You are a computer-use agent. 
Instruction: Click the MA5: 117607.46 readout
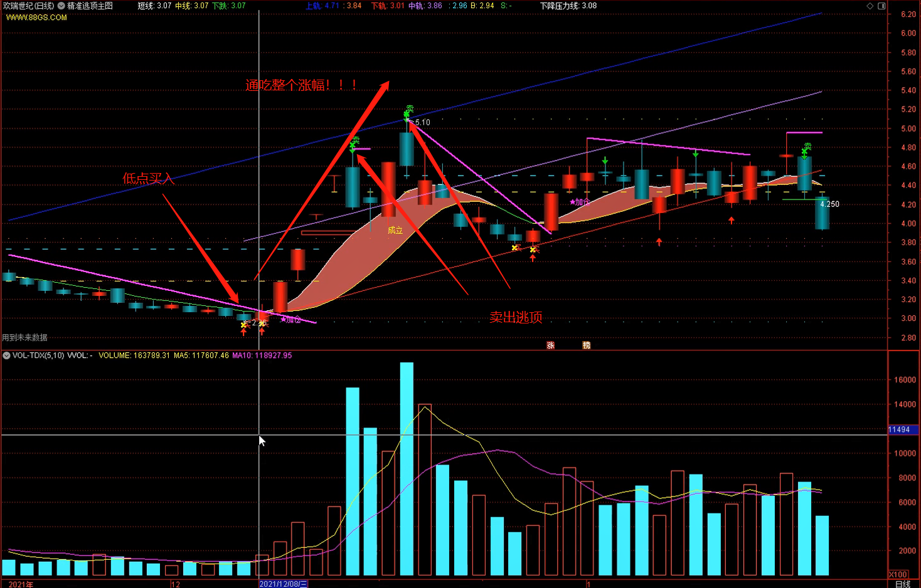point(201,355)
